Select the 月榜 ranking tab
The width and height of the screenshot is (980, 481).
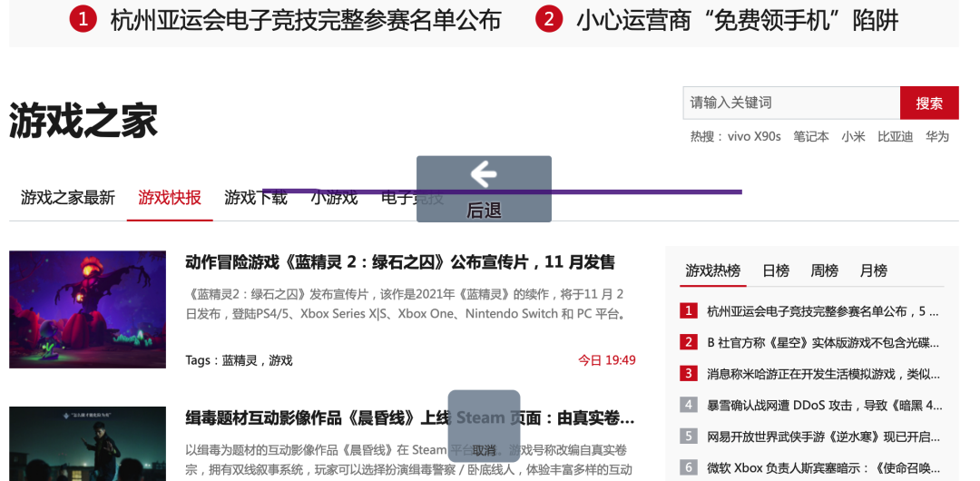(873, 270)
